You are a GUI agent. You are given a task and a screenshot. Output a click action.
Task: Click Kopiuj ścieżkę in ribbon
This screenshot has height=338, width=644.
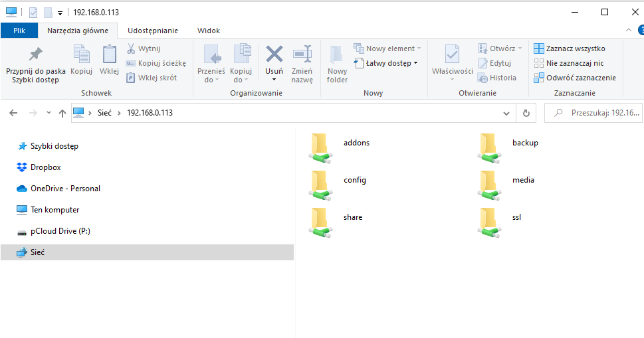(x=156, y=63)
